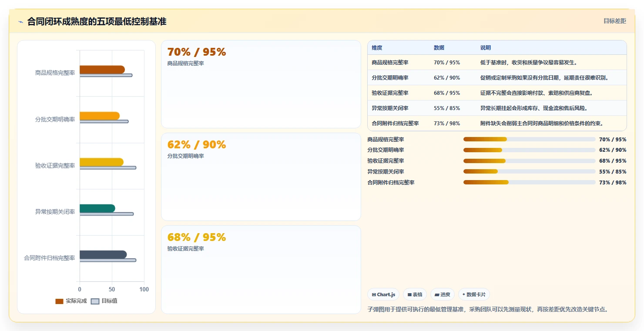The image size is (644, 331).
Task: Click the chart axis label 异常按期关闭率
Action: point(55,212)
